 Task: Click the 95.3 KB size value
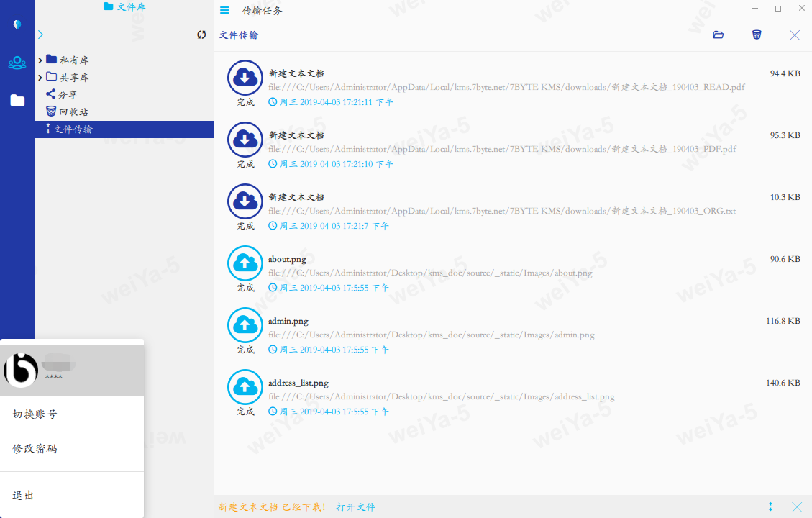pos(785,135)
